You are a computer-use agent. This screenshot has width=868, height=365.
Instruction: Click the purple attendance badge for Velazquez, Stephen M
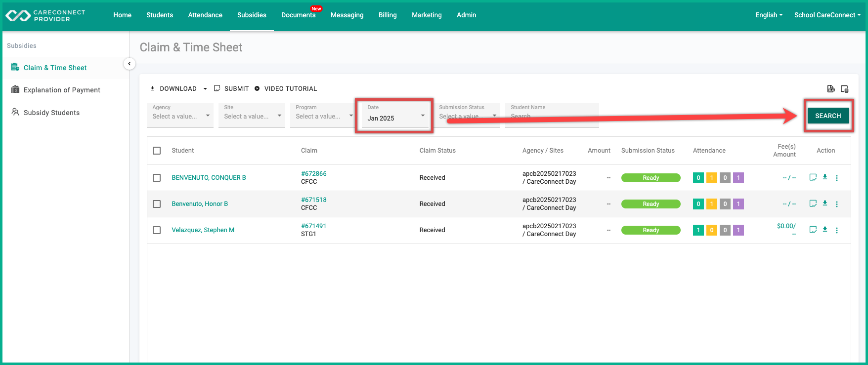(738, 230)
